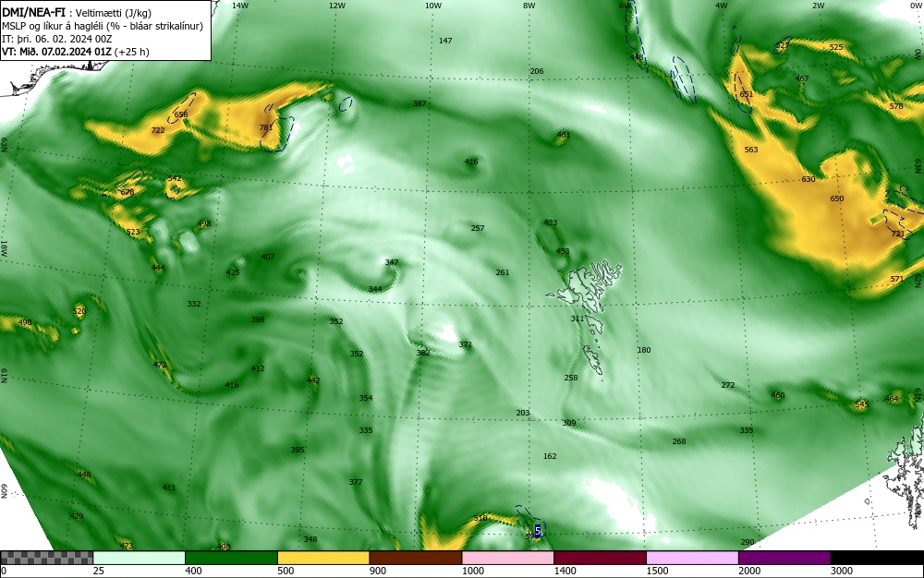The width and height of the screenshot is (924, 578).
Task: Select the 578 value near the right edge
Action: 896,106
